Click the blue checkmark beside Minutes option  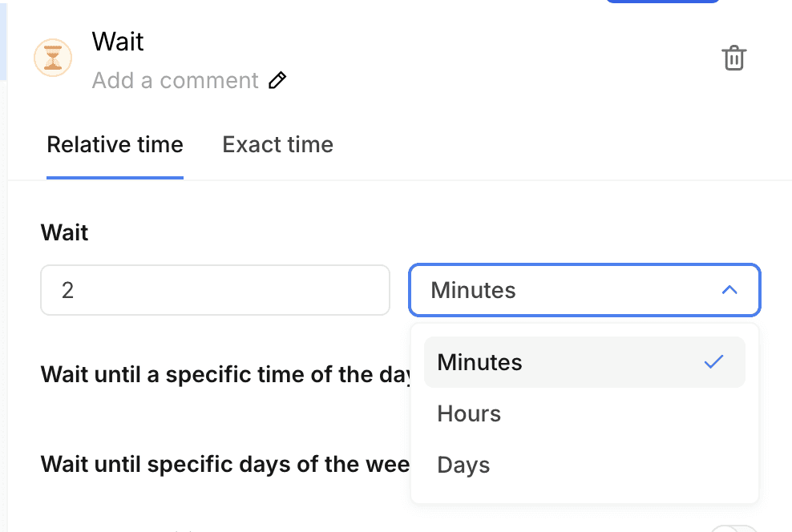(x=713, y=362)
